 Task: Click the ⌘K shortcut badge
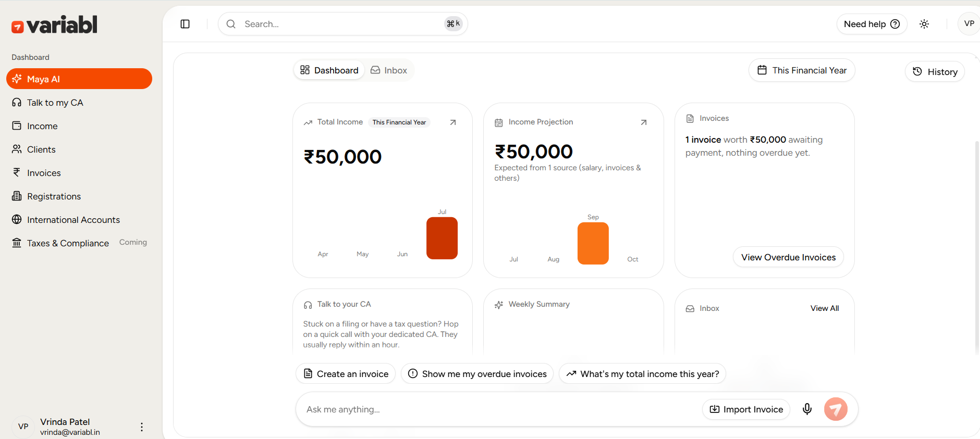click(x=454, y=23)
